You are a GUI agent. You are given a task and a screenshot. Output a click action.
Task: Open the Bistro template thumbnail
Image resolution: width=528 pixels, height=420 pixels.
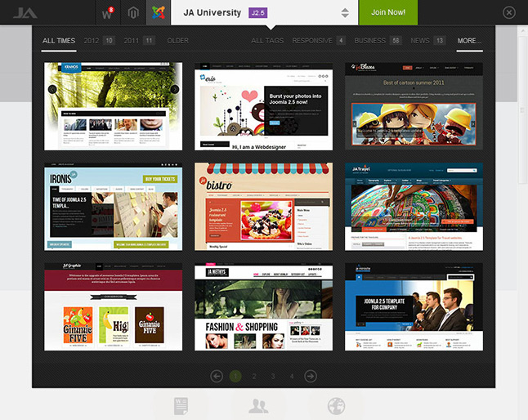263,207
